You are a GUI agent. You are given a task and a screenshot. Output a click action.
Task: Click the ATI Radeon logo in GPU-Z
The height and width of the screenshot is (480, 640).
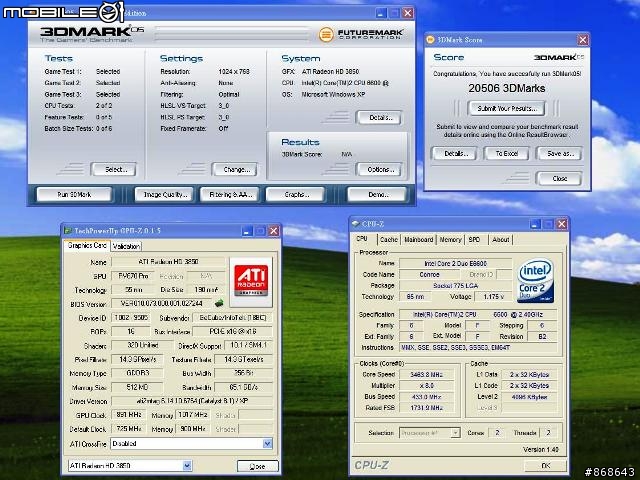click(251, 282)
